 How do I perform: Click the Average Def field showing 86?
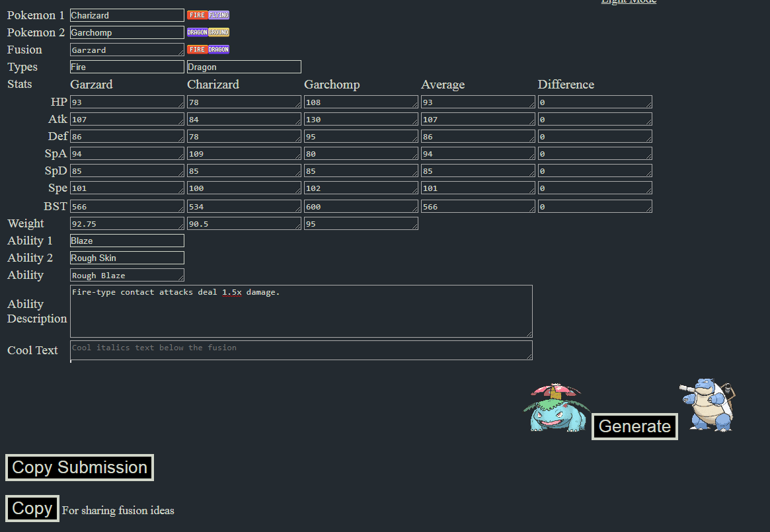coord(478,136)
